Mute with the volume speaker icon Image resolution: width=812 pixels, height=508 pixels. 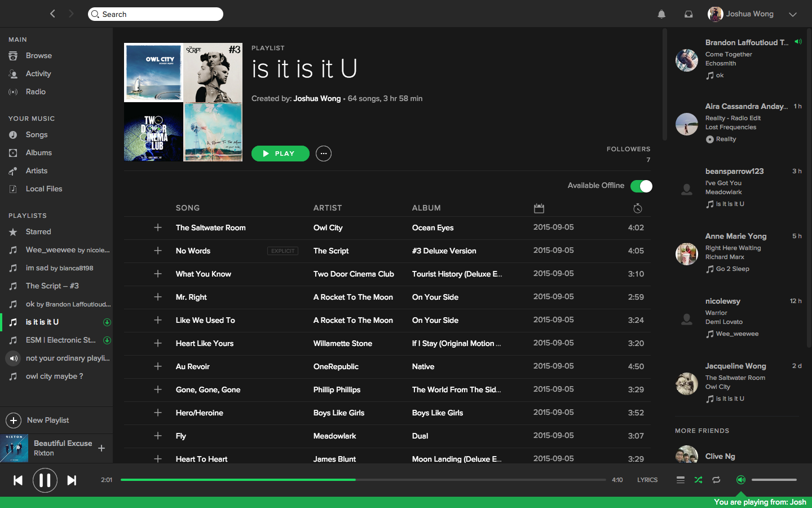coord(741,480)
